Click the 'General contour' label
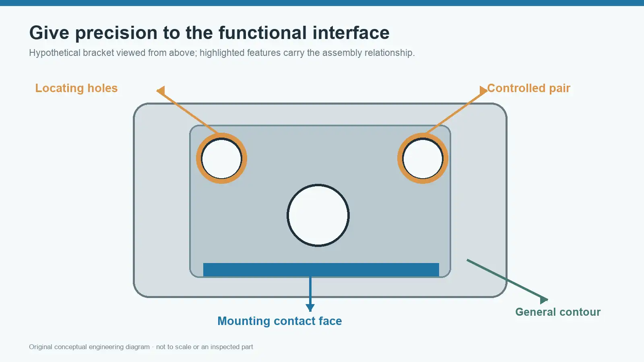Image resolution: width=644 pixels, height=362 pixels. coord(558,312)
